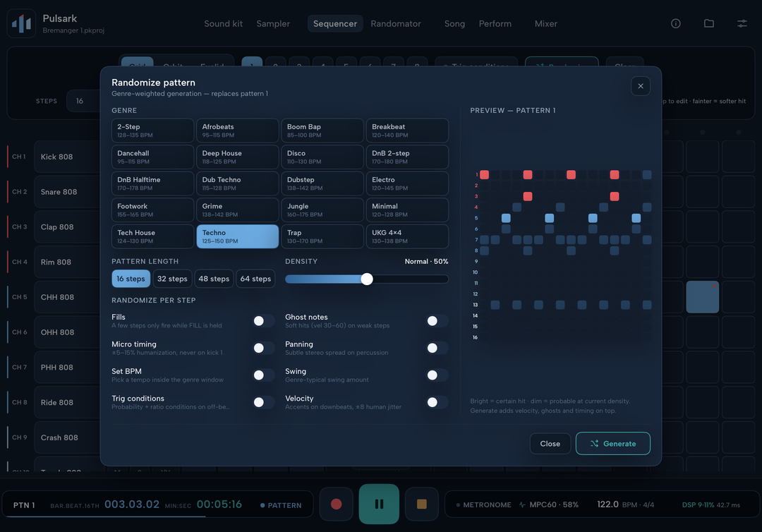
Task: Select the Disco genre
Action: 322,157
